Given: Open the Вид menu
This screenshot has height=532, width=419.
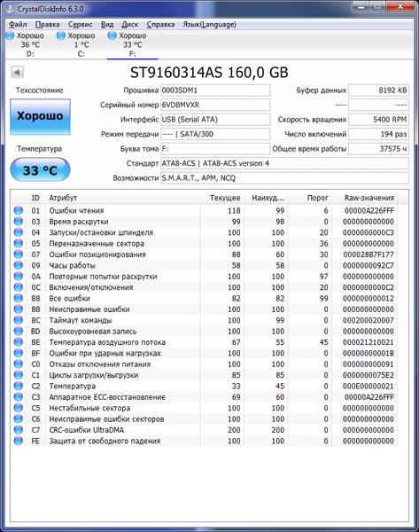Looking at the screenshot, I should click(x=107, y=25).
